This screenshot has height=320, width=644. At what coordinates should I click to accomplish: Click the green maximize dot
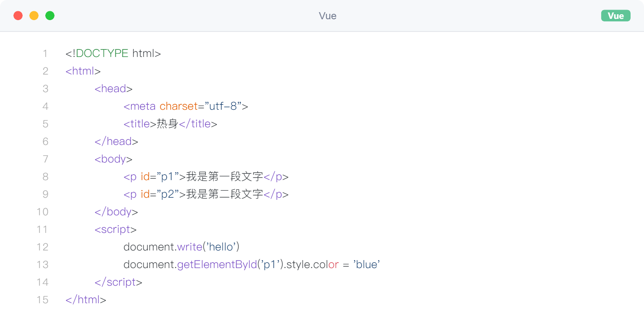click(50, 16)
